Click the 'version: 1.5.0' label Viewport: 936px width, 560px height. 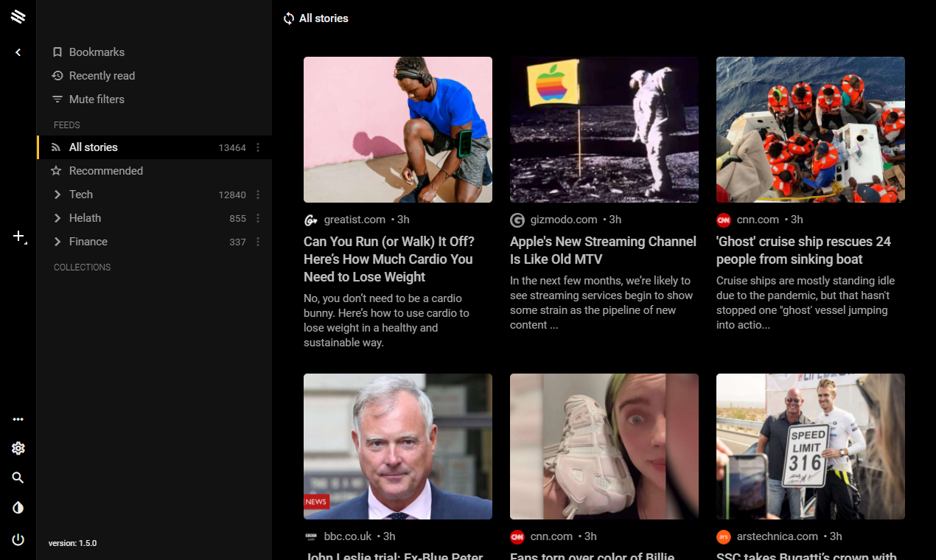[x=72, y=543]
